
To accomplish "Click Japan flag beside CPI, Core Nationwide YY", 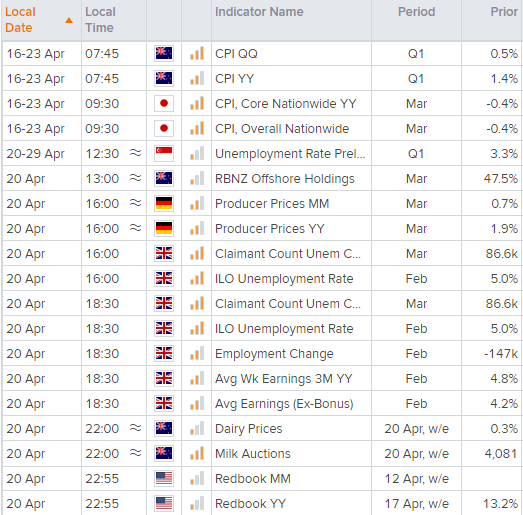I will point(164,103).
